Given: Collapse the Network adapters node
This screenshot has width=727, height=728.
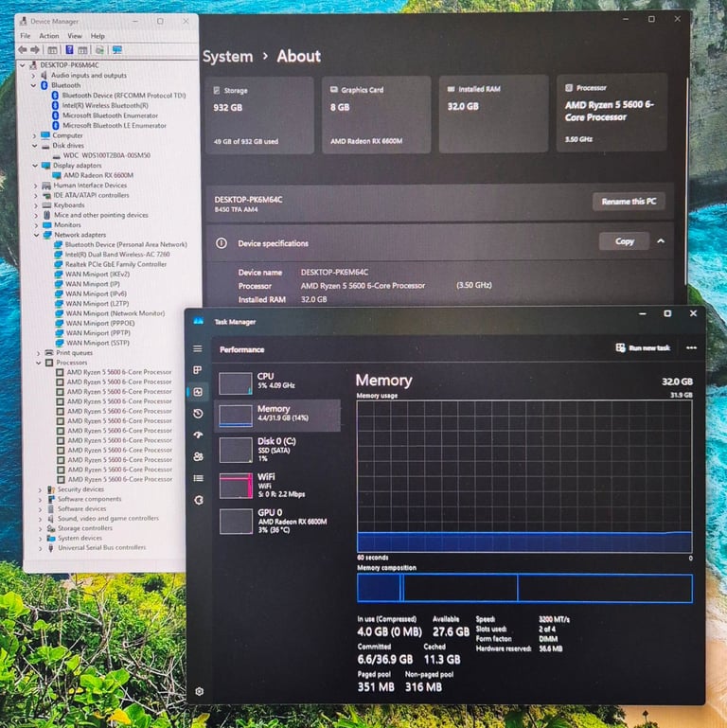Looking at the screenshot, I should pos(37,235).
